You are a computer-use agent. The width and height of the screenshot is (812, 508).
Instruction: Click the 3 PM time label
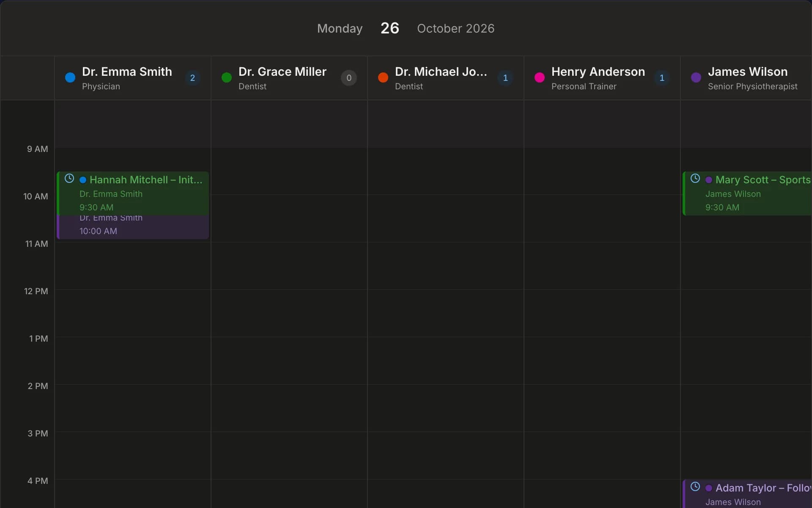pyautogui.click(x=38, y=433)
